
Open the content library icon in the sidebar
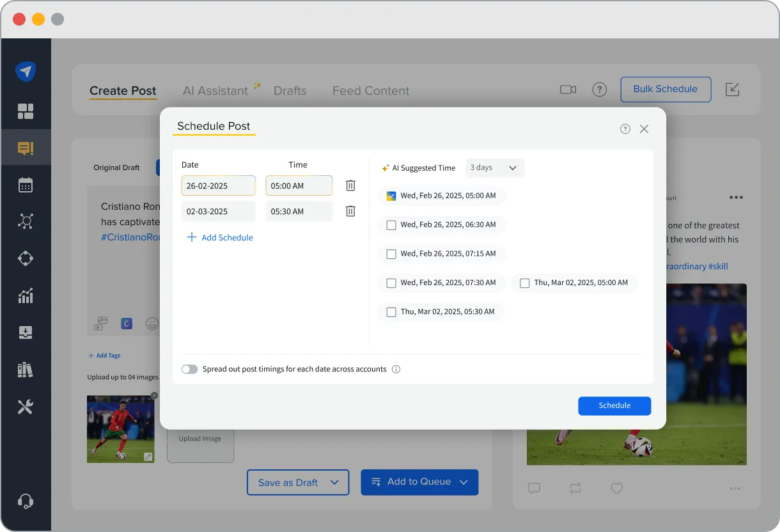click(x=26, y=370)
